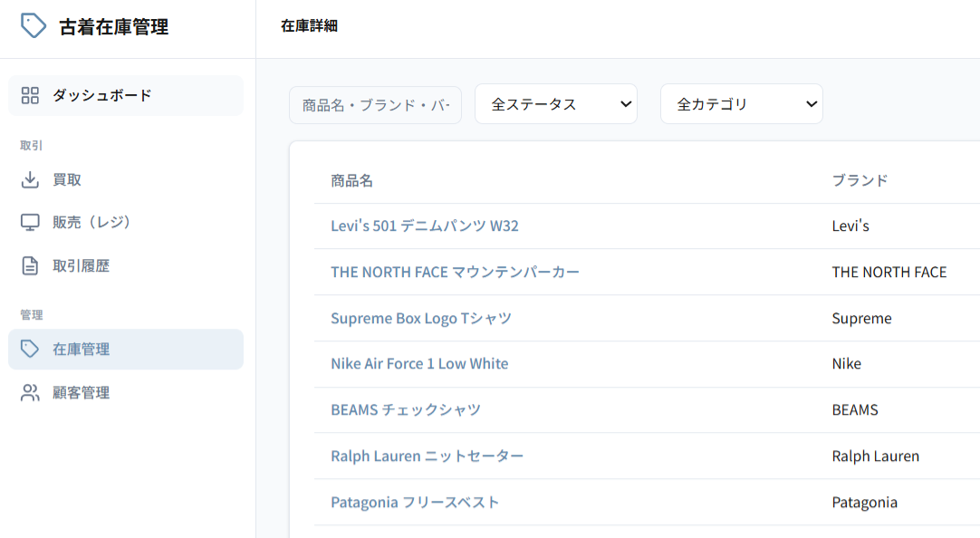Open the 顧客管理 page

(82, 392)
